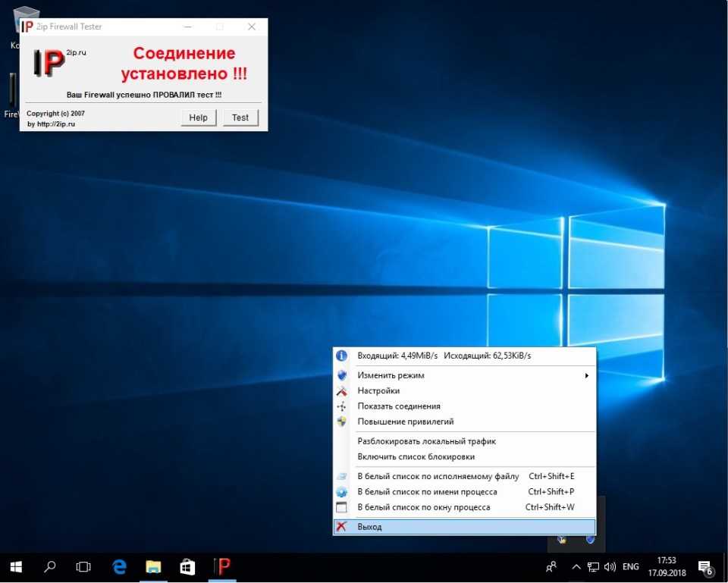This screenshot has width=728, height=583.
Task: Click the red X icon beside Выход
Action: click(341, 527)
